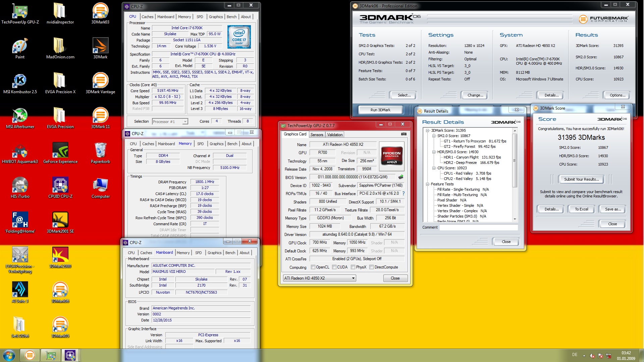The width and height of the screenshot is (644, 362).
Task: Open nvidiaInspector folder icon on desktop
Action: click(60, 13)
